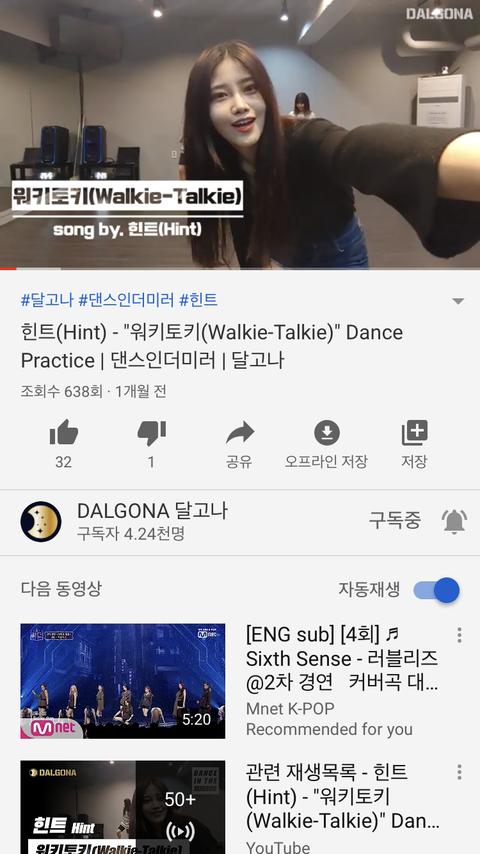Click the #힌트 hashtag
Screen dimensions: 480x854
pyautogui.click(x=199, y=300)
